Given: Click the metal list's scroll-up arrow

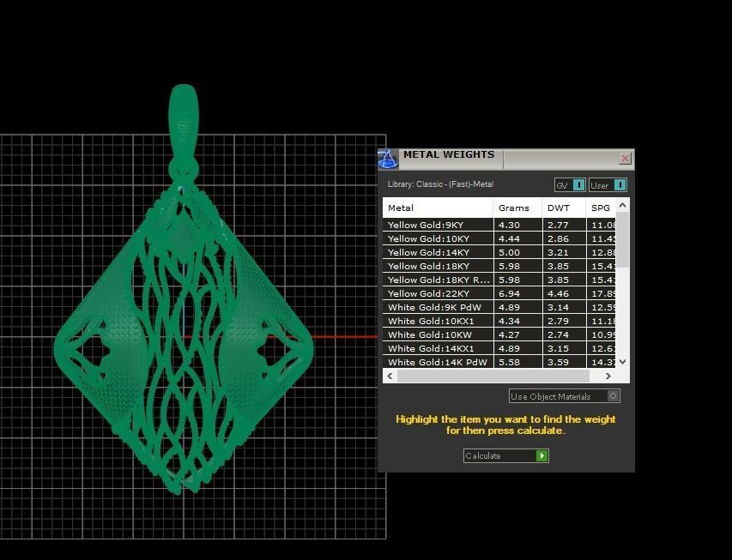Looking at the screenshot, I should (x=622, y=205).
